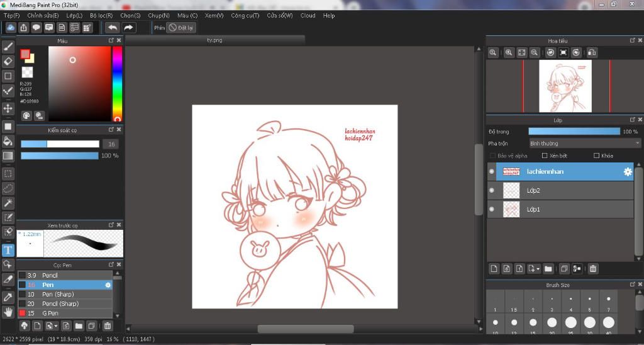Open the Tệp(F) menu
644x345 pixels.
[x=11, y=16]
